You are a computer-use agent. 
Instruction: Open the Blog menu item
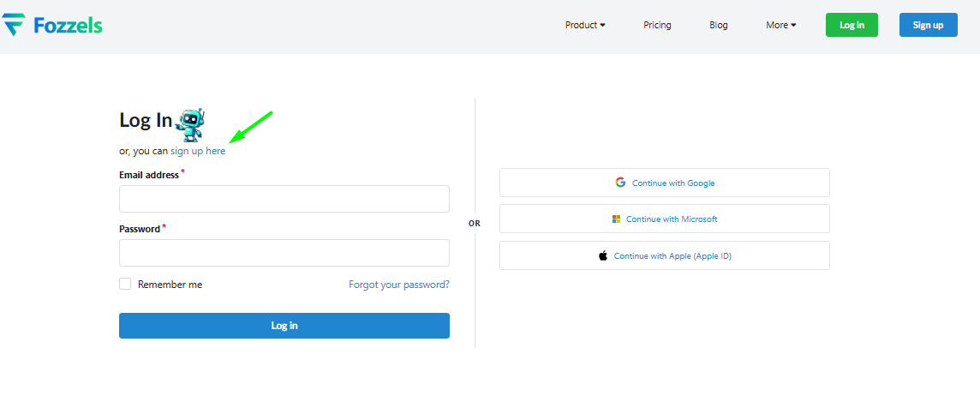click(x=719, y=25)
